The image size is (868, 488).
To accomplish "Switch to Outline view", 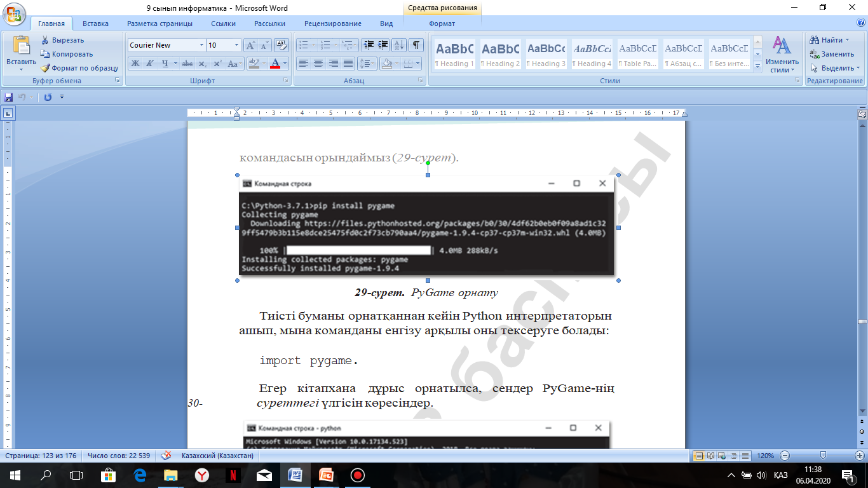I will (x=732, y=456).
